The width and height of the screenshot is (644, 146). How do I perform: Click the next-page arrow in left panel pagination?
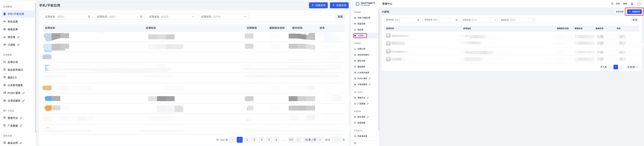click(x=298, y=140)
